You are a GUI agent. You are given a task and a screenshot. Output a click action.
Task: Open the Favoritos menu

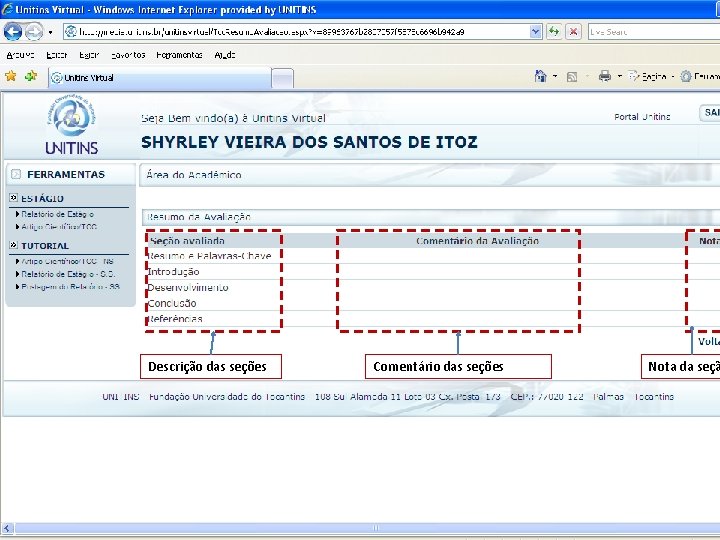tap(128, 55)
